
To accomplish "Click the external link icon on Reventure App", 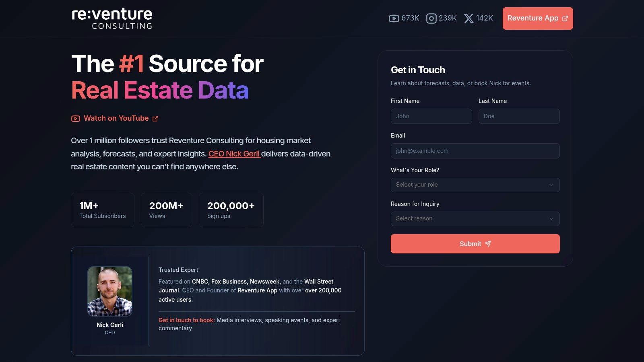I will 565,19.
